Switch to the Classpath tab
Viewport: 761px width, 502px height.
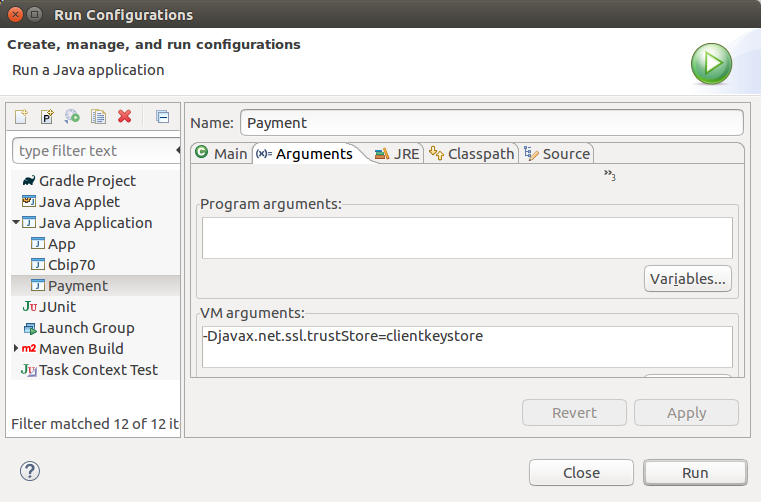(471, 154)
